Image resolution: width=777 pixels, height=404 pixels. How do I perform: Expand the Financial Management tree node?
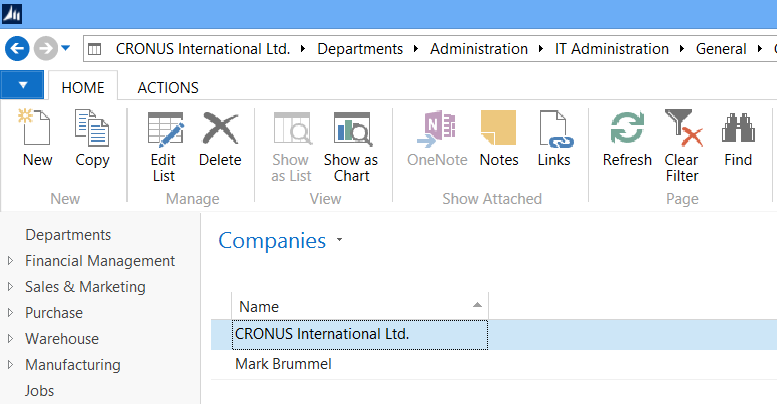click(11, 261)
